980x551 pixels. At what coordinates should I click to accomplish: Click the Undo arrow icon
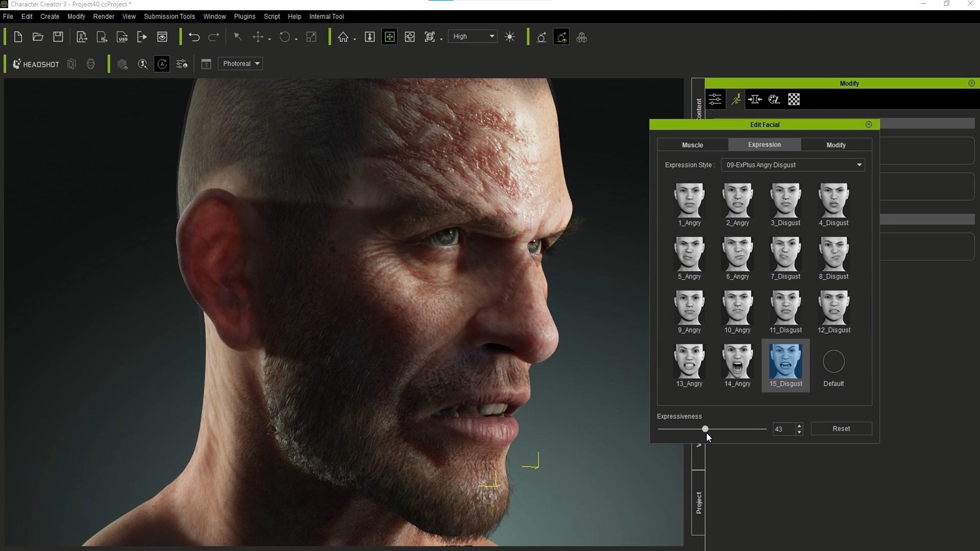[x=194, y=37]
